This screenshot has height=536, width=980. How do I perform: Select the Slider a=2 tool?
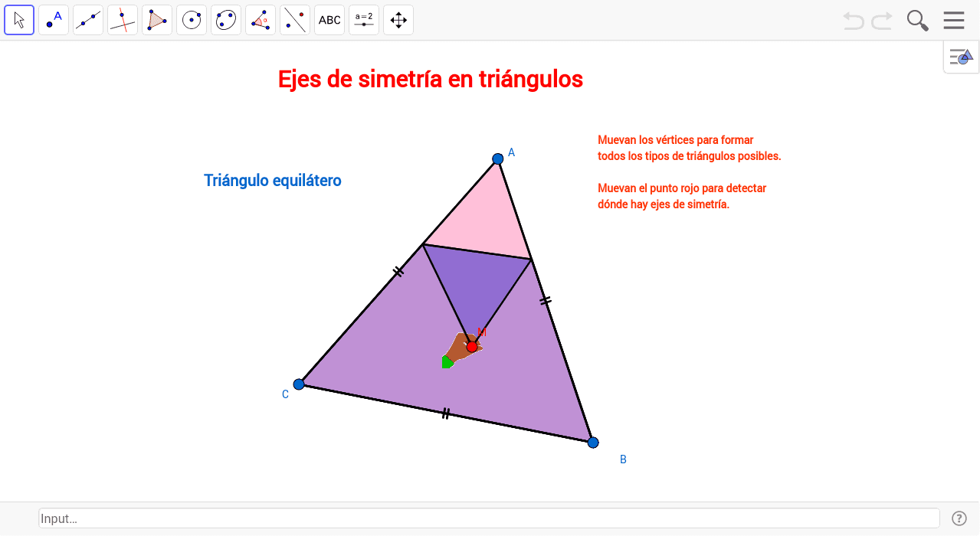(364, 20)
